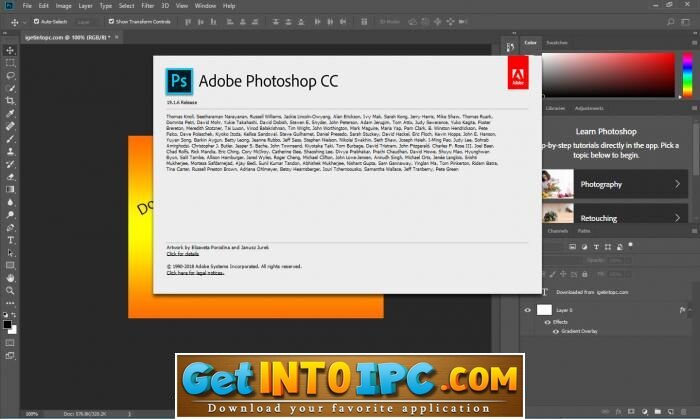Open the Filter menu
This screenshot has height=419, width=700.
coord(147,6)
